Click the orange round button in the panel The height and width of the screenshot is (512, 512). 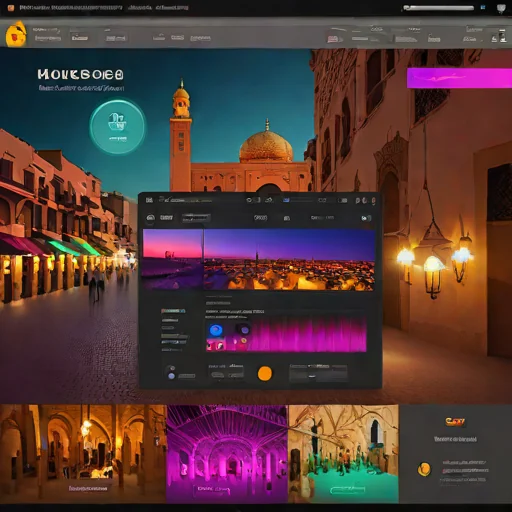pos(265,373)
